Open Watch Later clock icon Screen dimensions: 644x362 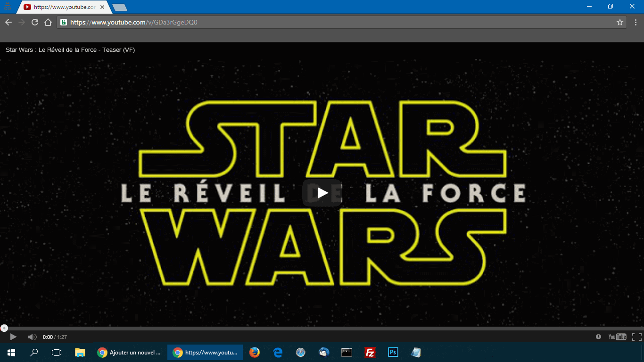[598, 337]
